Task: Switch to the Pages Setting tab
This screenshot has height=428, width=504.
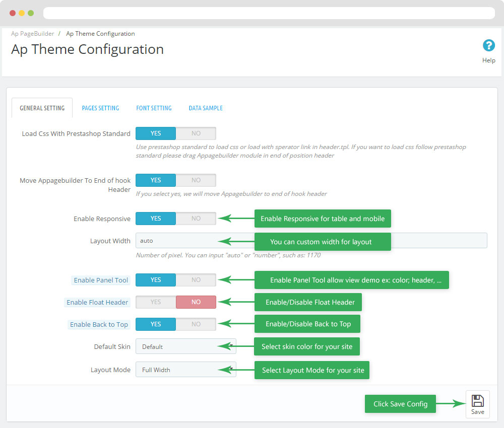Action: pyautogui.click(x=100, y=108)
